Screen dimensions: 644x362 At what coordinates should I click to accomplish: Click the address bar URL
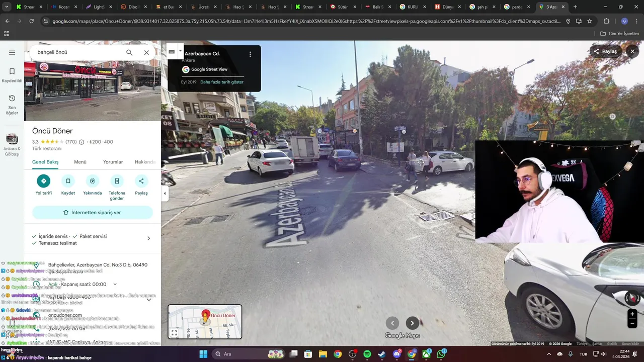(306, 21)
